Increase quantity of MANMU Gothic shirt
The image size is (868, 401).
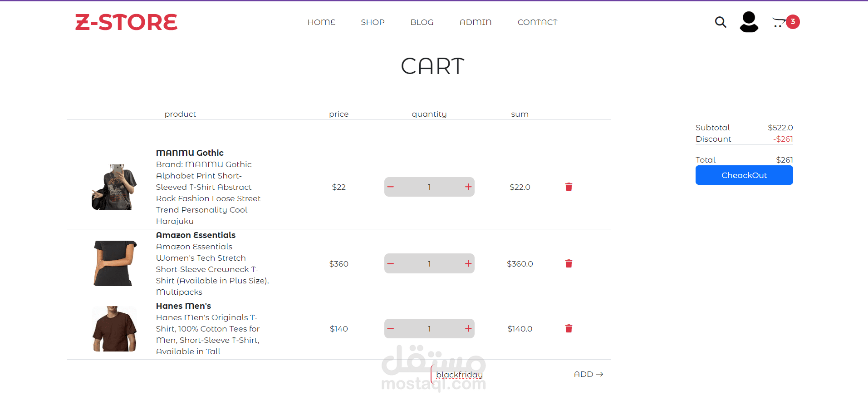coord(468,187)
